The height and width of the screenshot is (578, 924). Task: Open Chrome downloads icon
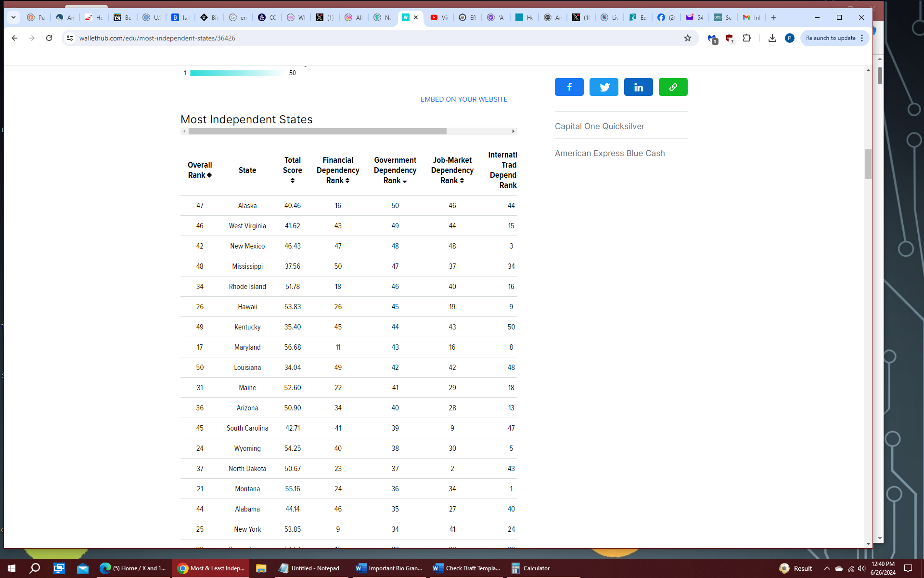[x=772, y=38]
